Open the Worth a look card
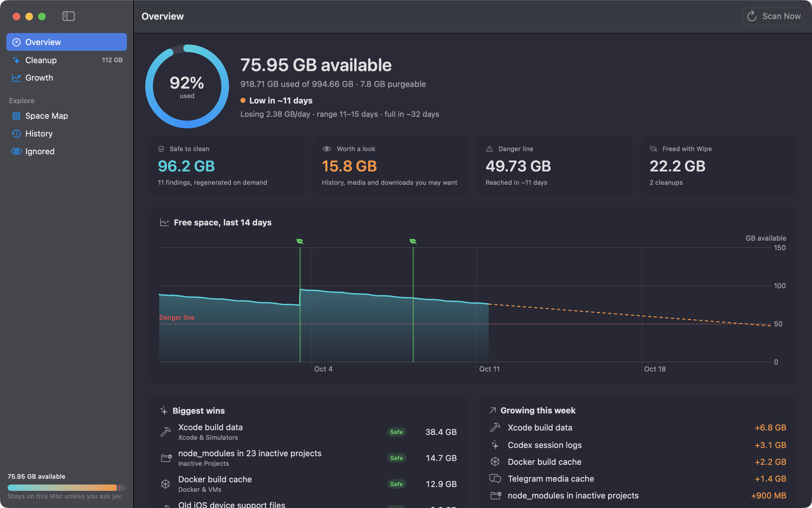The width and height of the screenshot is (812, 508). pos(391,166)
